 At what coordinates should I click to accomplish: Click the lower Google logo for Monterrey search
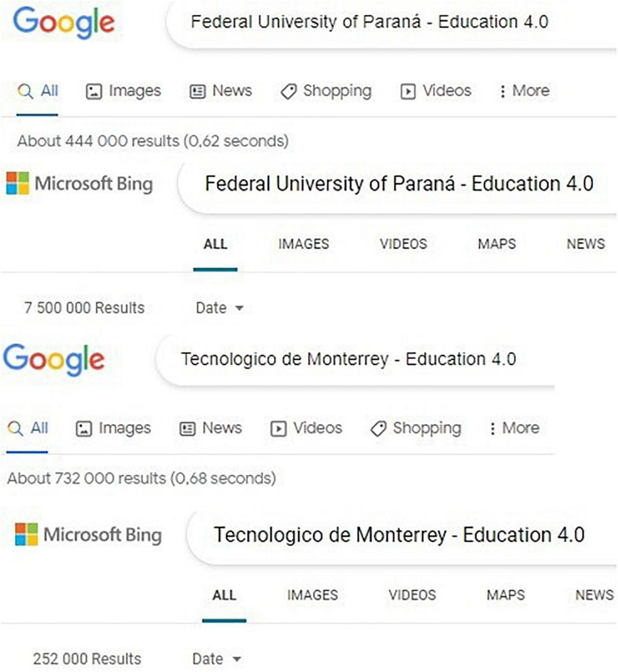click(54, 360)
